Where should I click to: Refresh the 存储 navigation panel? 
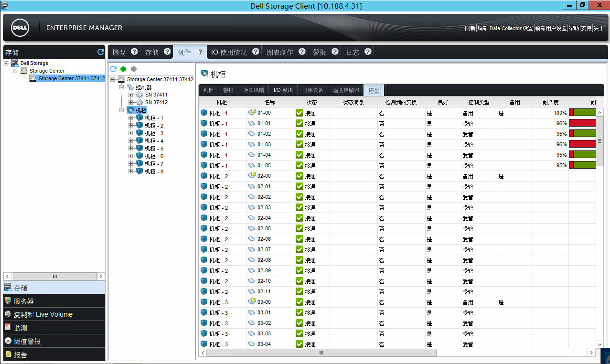[101, 52]
